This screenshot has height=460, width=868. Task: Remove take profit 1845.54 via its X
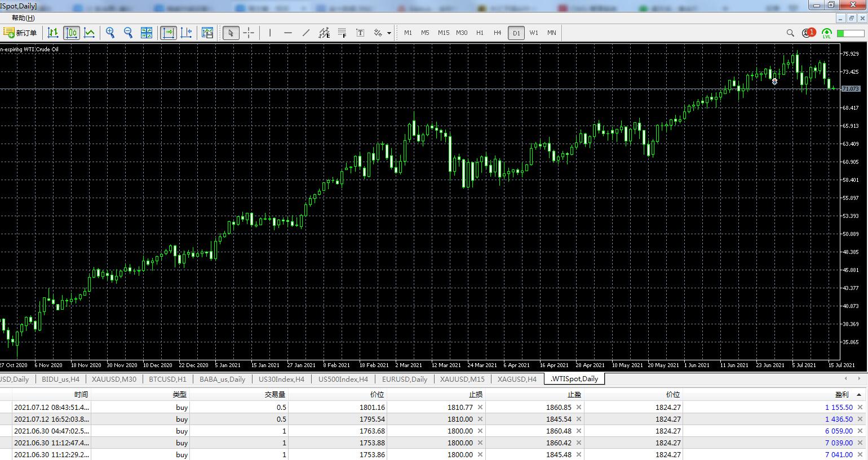579,419
